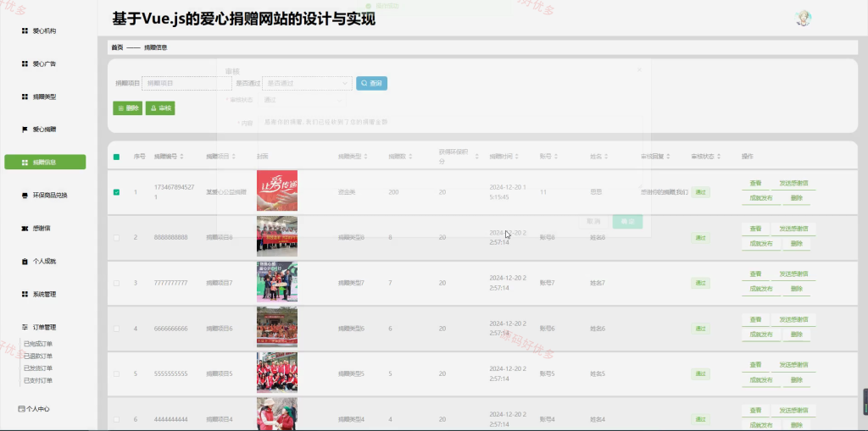Click the blue 查询 search button
This screenshot has height=431, width=868.
(371, 84)
